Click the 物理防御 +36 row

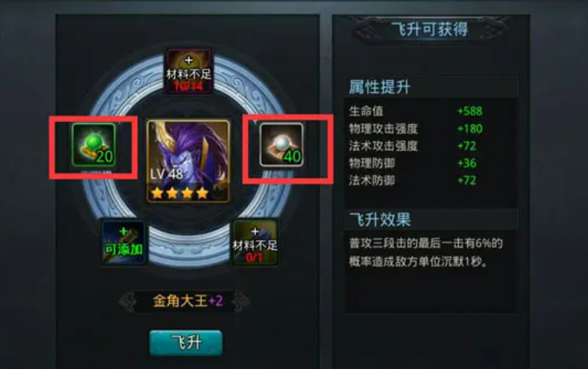[413, 163]
